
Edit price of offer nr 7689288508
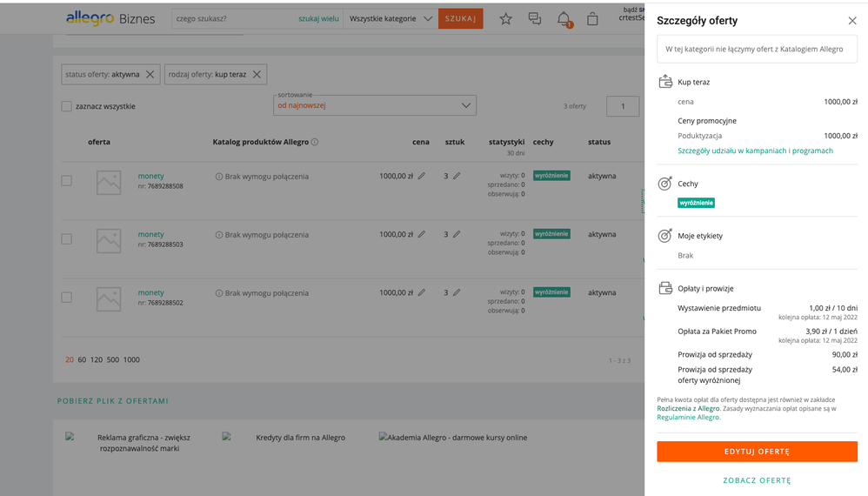pos(422,176)
